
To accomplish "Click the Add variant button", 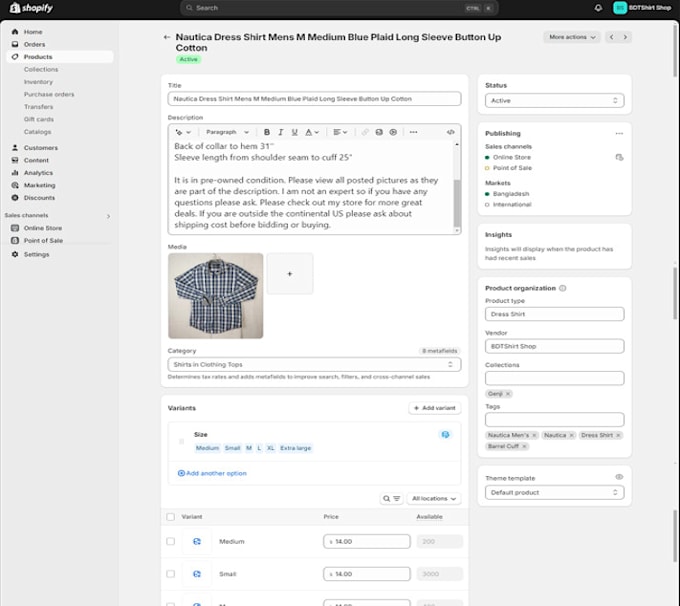I will pyautogui.click(x=435, y=408).
